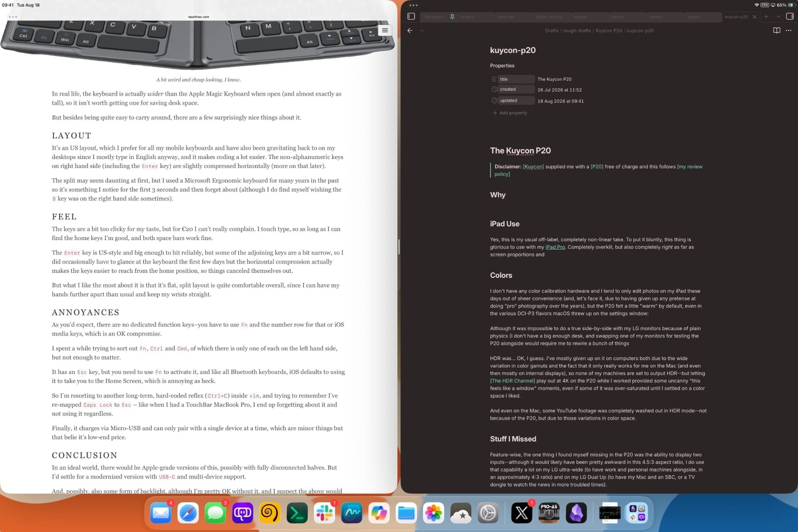
Task: Collapse the Properties section heading
Action: pos(502,65)
